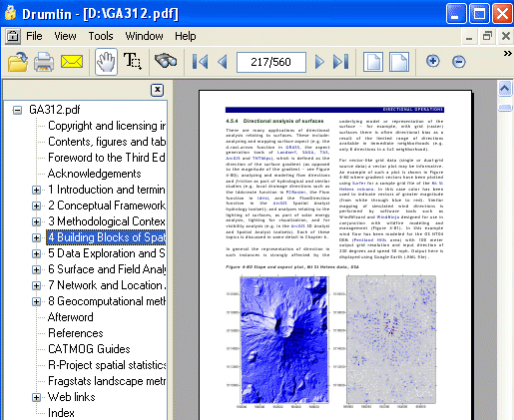Expand the Web links node
This screenshot has height=420, width=514.
[36, 397]
